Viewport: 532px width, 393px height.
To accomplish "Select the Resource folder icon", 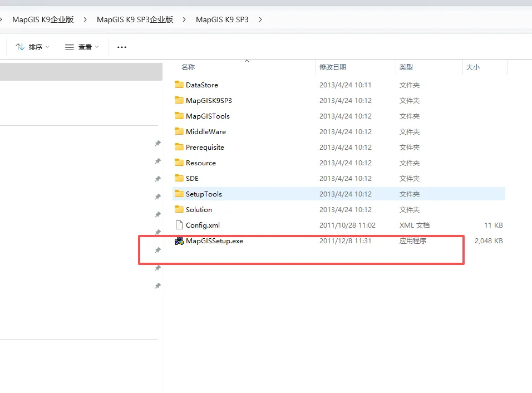I will tap(179, 163).
